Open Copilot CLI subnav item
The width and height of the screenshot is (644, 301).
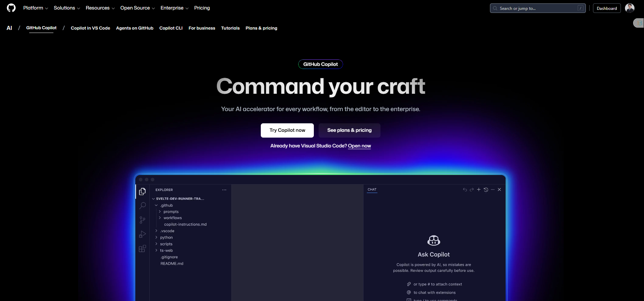171,28
